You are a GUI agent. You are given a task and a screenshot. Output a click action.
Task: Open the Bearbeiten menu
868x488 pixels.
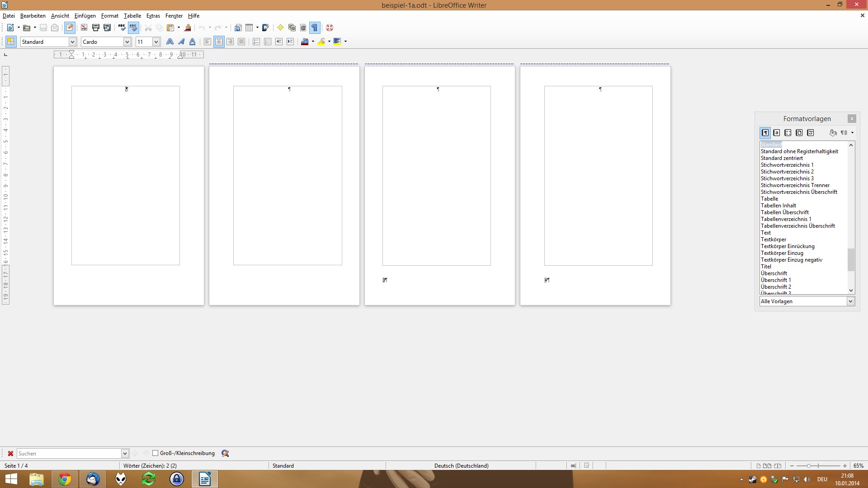point(33,16)
